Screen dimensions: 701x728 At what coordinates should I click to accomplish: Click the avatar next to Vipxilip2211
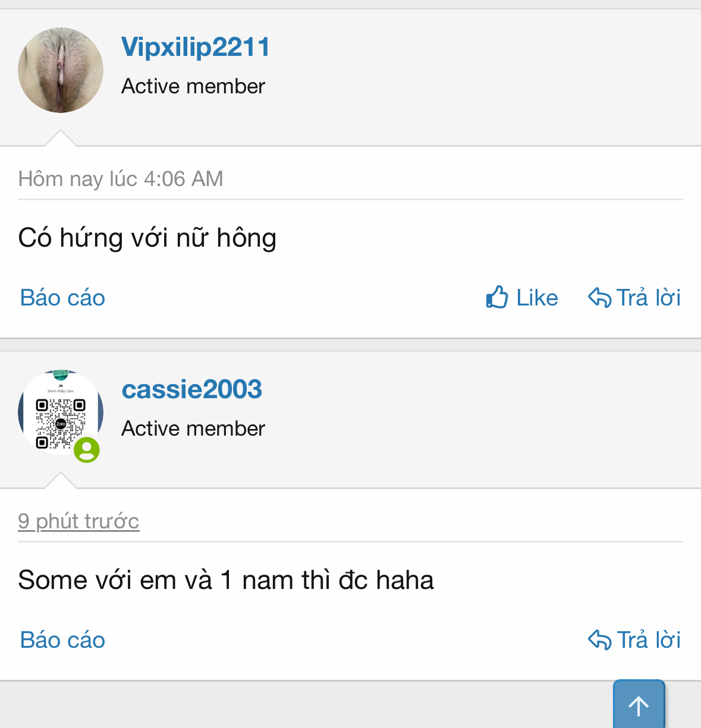tap(61, 70)
